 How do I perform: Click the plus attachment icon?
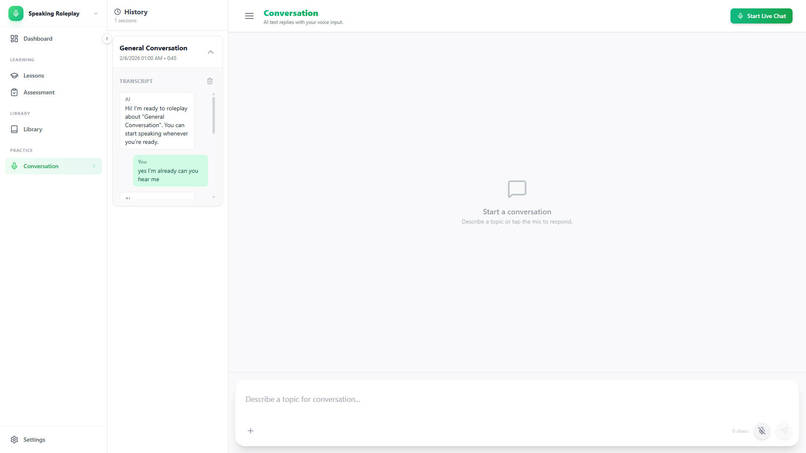(x=250, y=431)
